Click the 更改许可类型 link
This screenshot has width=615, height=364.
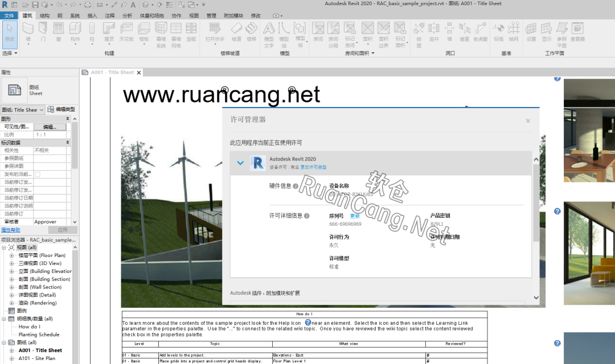click(x=313, y=167)
